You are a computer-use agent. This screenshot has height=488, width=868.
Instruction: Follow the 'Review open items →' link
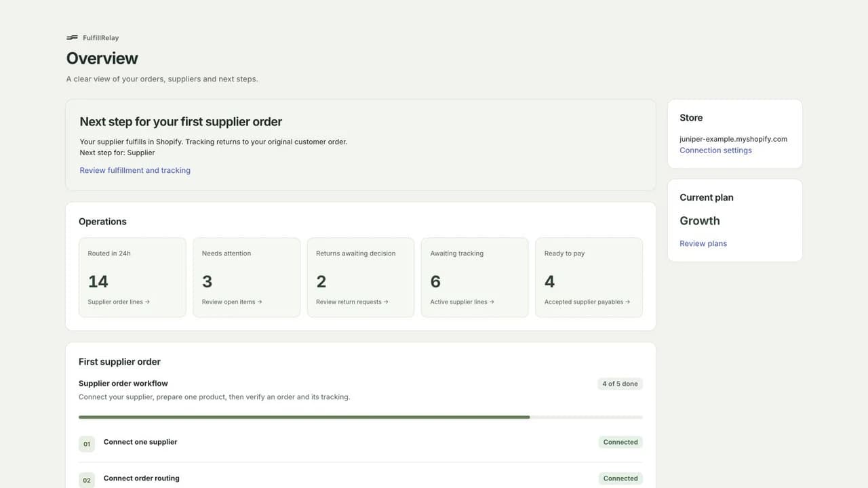232,302
